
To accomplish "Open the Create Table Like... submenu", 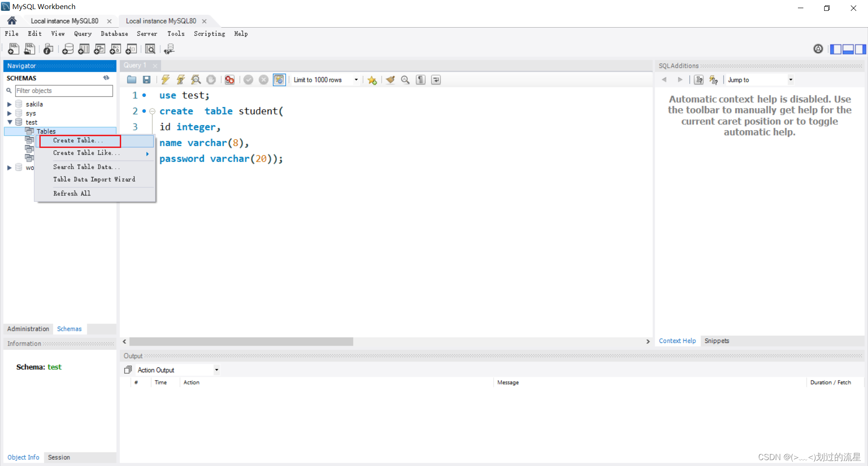I will click(x=95, y=153).
